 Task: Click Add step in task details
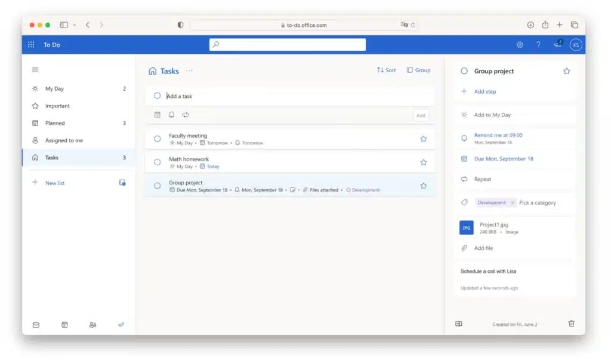pyautogui.click(x=485, y=91)
